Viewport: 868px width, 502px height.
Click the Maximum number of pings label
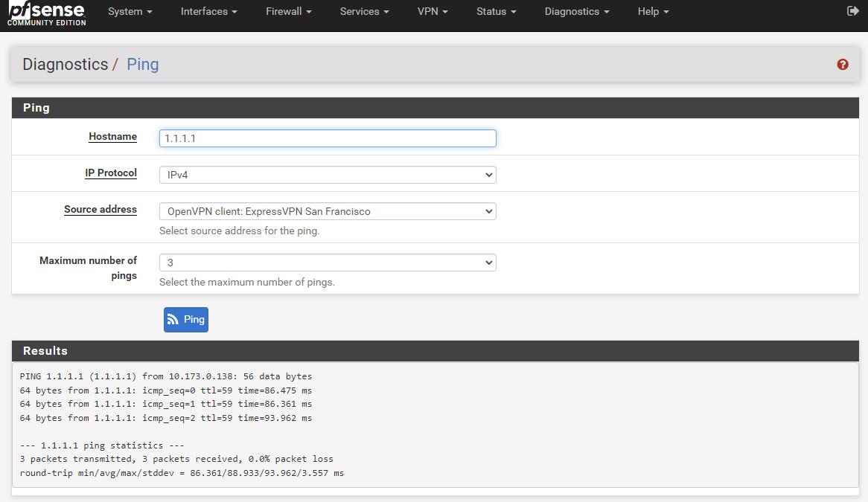88,268
